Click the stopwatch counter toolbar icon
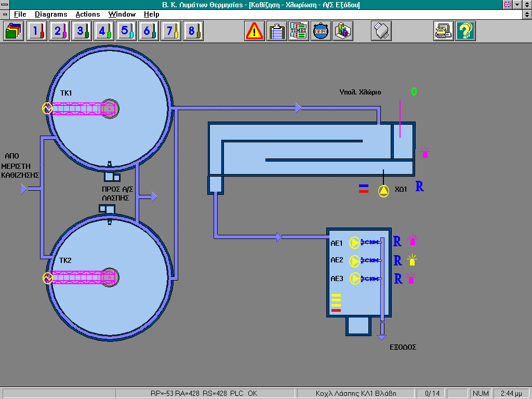 (x=321, y=31)
